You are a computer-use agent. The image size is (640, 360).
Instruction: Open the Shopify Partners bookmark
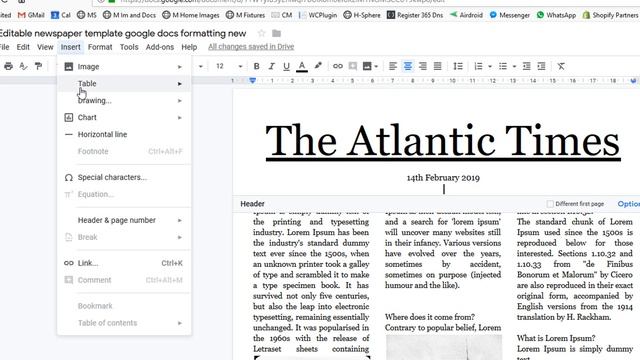tap(611, 15)
